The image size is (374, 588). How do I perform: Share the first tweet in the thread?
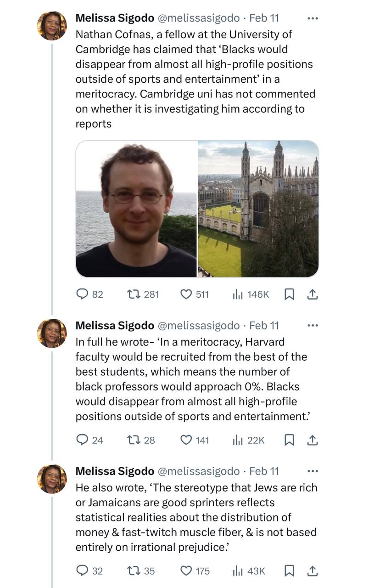tap(312, 294)
